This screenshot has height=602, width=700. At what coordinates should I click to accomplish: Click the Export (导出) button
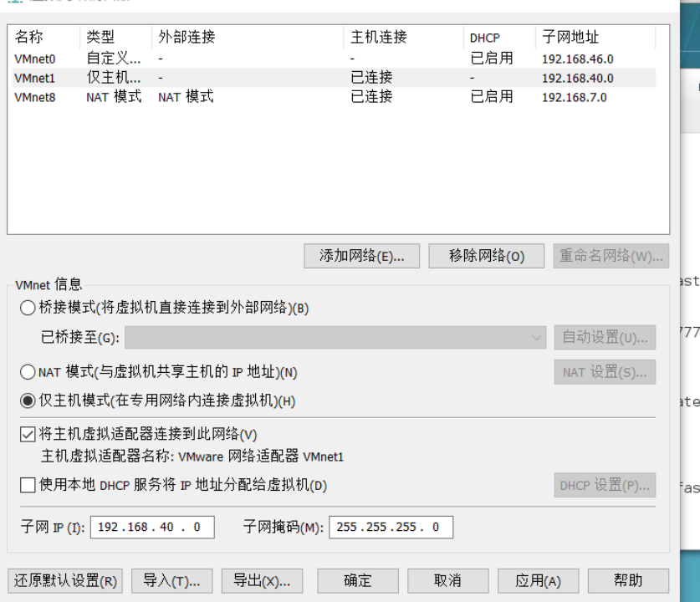[x=262, y=580]
